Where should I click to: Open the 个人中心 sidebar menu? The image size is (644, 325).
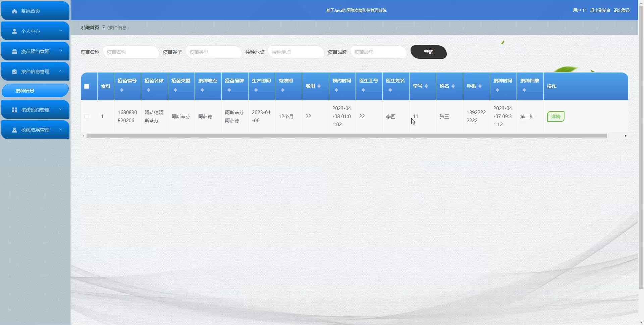[35, 31]
